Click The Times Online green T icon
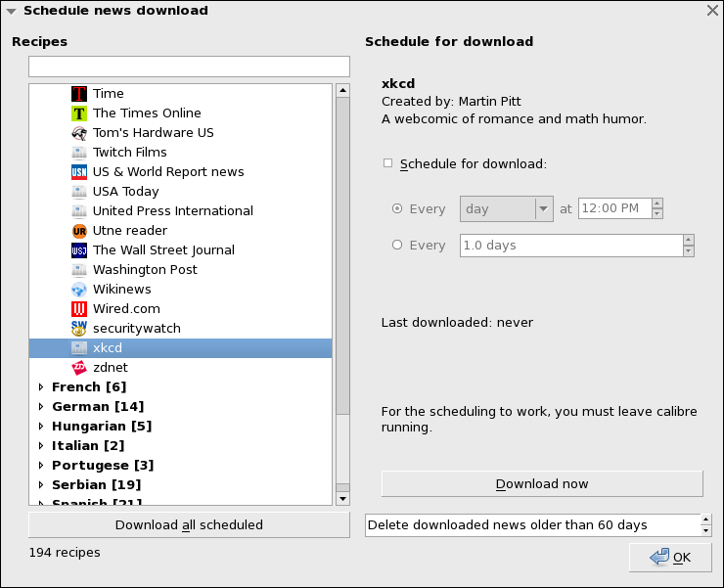The width and height of the screenshot is (724, 588). [79, 113]
